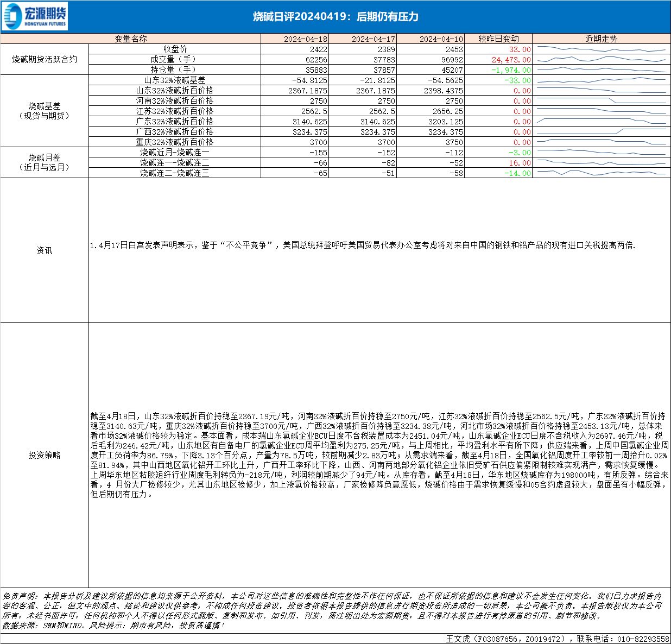Viewport: 671px width, 644px height.
Task: Open the 河南32%液碱折百价格 trend sparkline
Action: coord(602,100)
